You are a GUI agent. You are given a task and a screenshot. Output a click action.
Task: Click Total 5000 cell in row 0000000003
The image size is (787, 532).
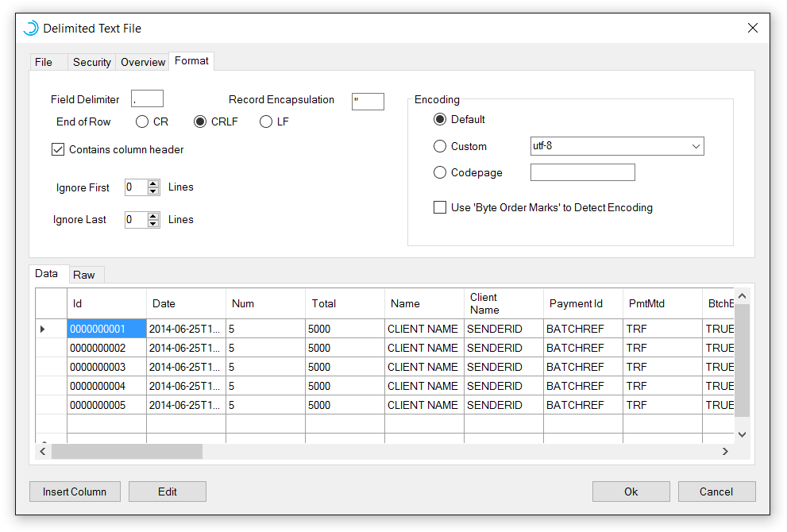[345, 367]
